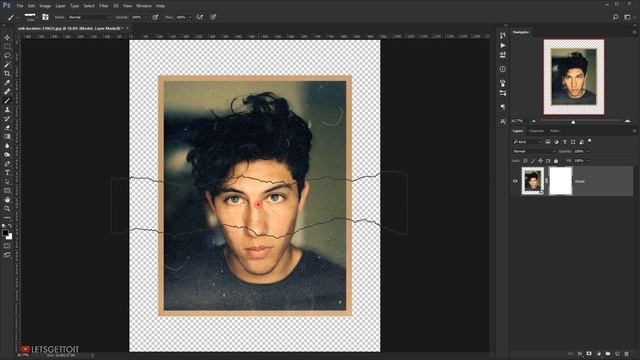Viewport: 640px width, 360px height.
Task: Select the Pen tool
Action: point(7,164)
